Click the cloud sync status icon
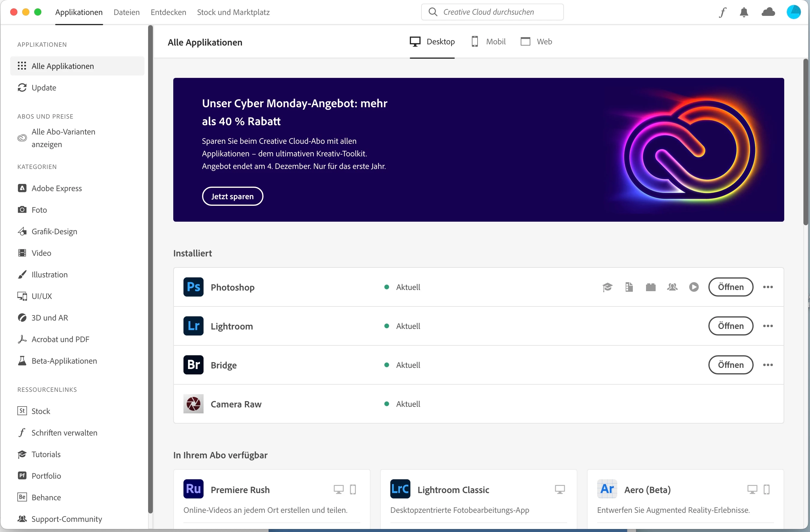This screenshot has width=810, height=532. coord(768,12)
